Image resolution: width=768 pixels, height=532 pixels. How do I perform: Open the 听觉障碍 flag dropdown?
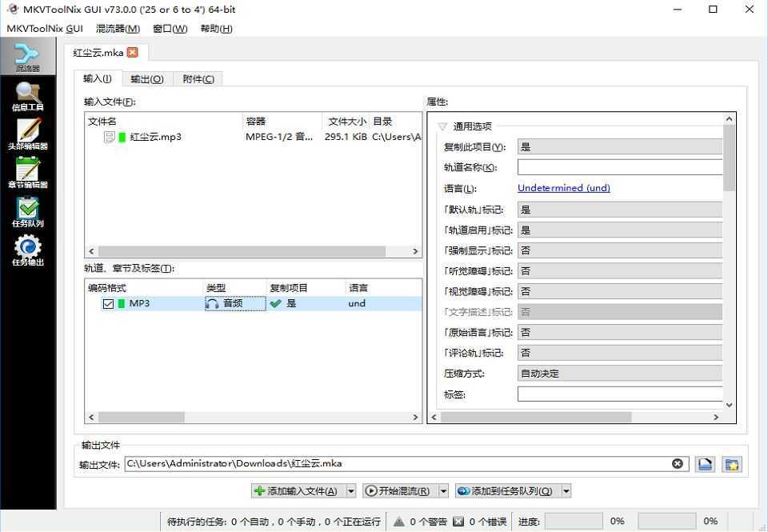pos(619,271)
